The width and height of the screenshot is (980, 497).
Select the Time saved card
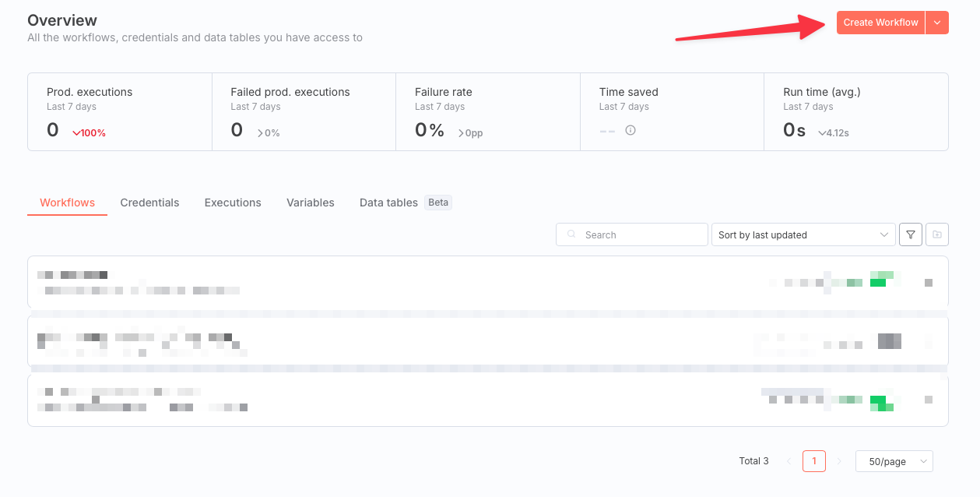[672, 111]
